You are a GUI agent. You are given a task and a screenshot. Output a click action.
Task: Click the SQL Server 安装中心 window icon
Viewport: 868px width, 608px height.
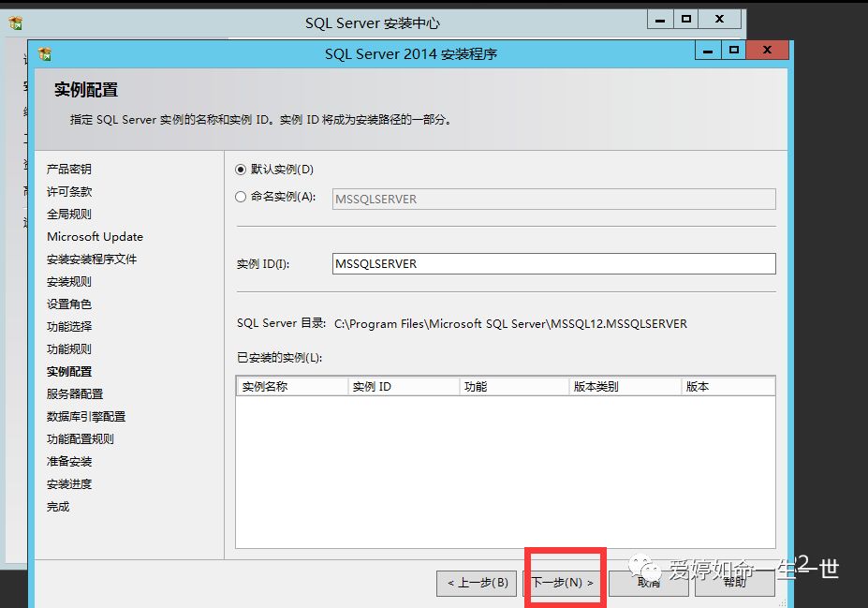(16, 23)
